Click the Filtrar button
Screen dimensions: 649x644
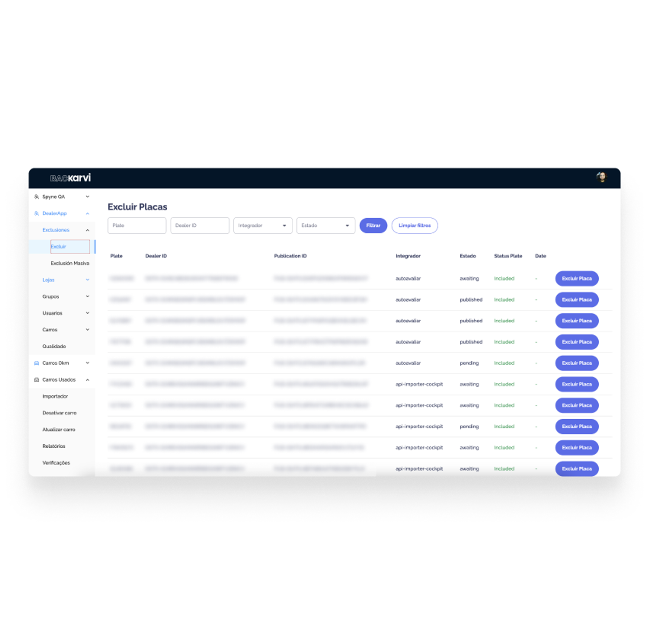(372, 225)
